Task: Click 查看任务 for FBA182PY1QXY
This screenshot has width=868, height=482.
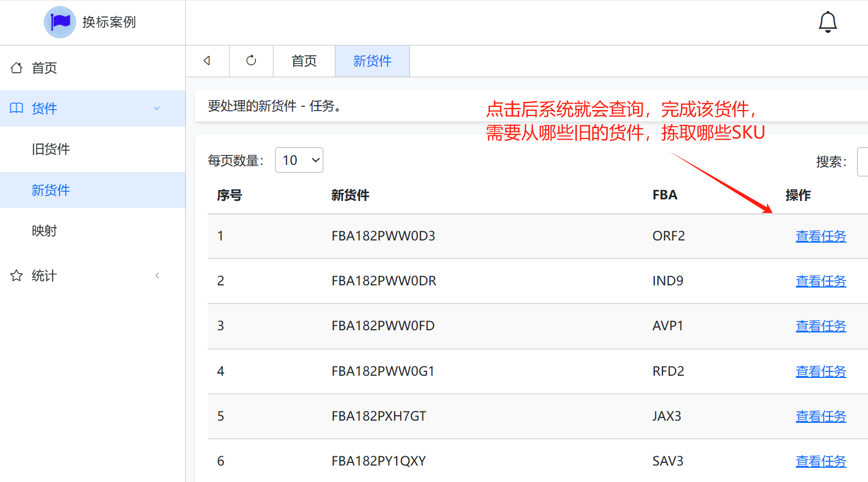Action: tap(821, 461)
